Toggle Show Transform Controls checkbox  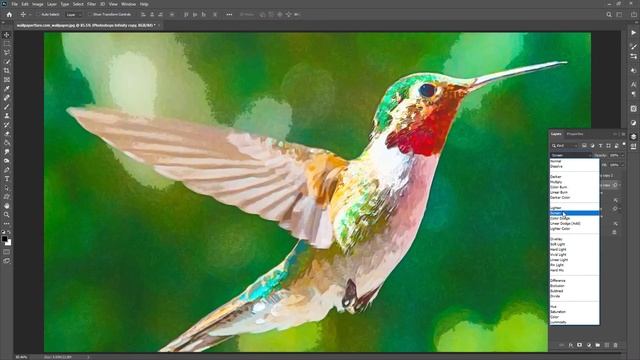point(91,15)
